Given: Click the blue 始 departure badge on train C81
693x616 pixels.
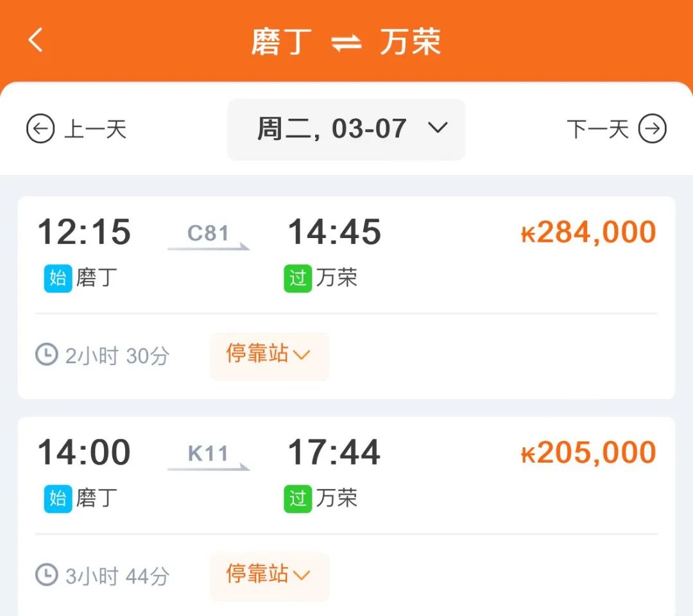Looking at the screenshot, I should point(58,277).
